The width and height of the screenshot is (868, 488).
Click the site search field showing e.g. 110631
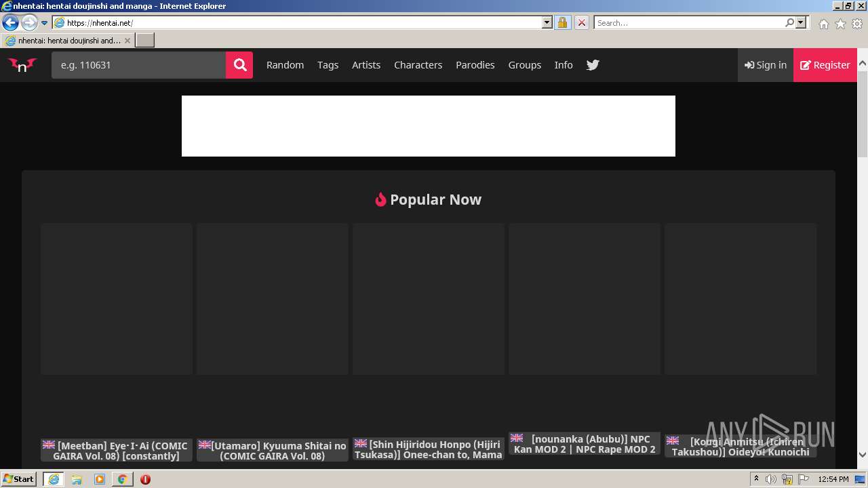coord(138,65)
